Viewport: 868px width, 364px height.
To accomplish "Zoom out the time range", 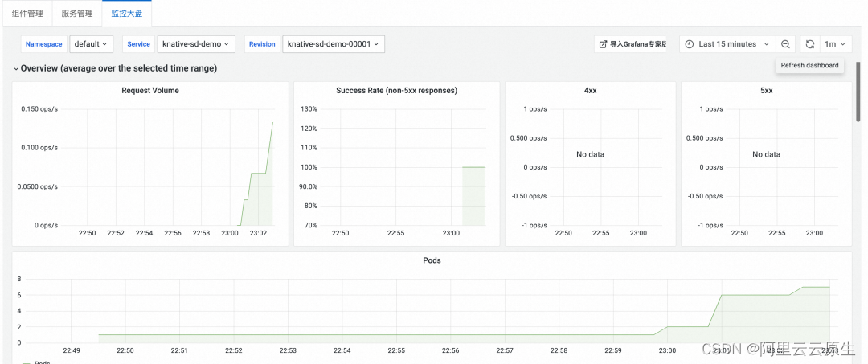I will pyautogui.click(x=785, y=44).
